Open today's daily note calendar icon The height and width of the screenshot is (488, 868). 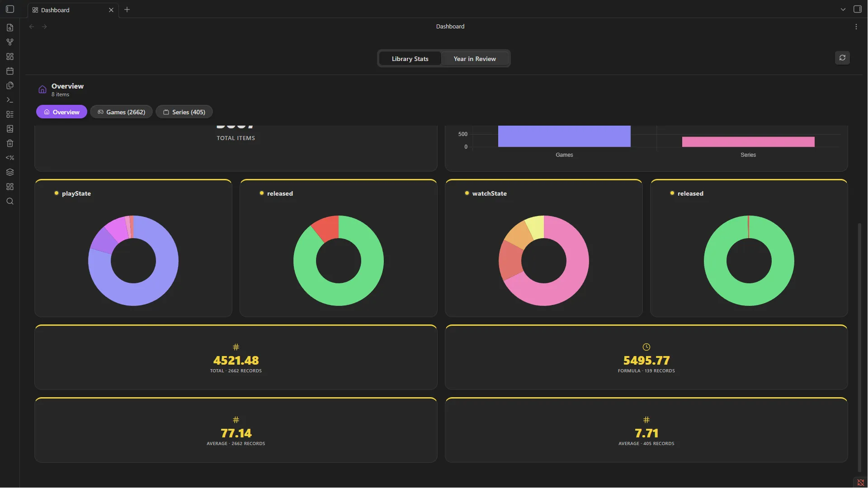pyautogui.click(x=10, y=71)
